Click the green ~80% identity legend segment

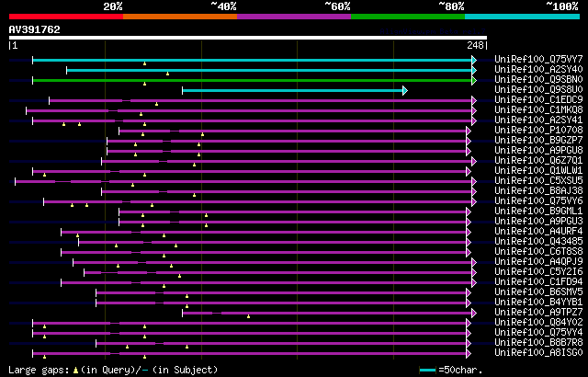[408, 17]
